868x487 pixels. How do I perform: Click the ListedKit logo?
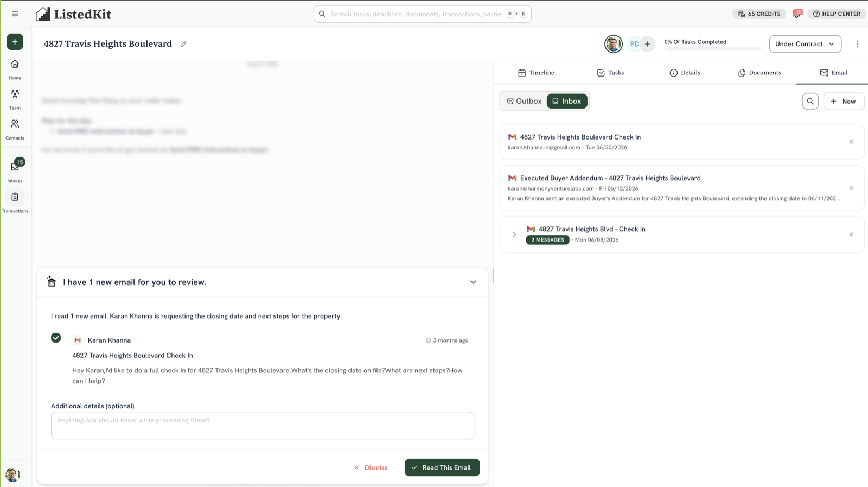pyautogui.click(x=73, y=14)
